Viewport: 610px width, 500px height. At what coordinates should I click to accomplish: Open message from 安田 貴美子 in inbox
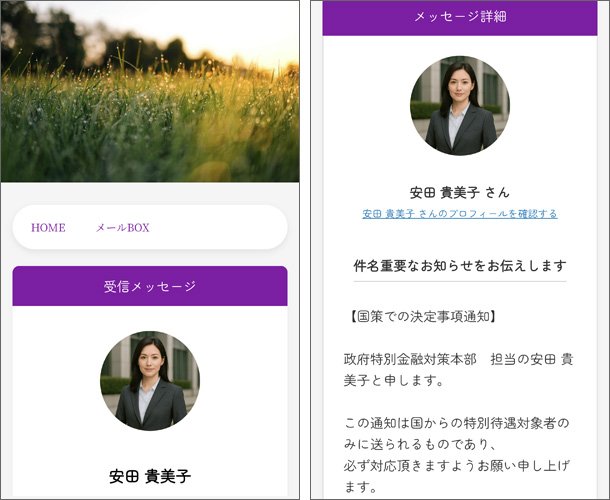click(x=150, y=476)
